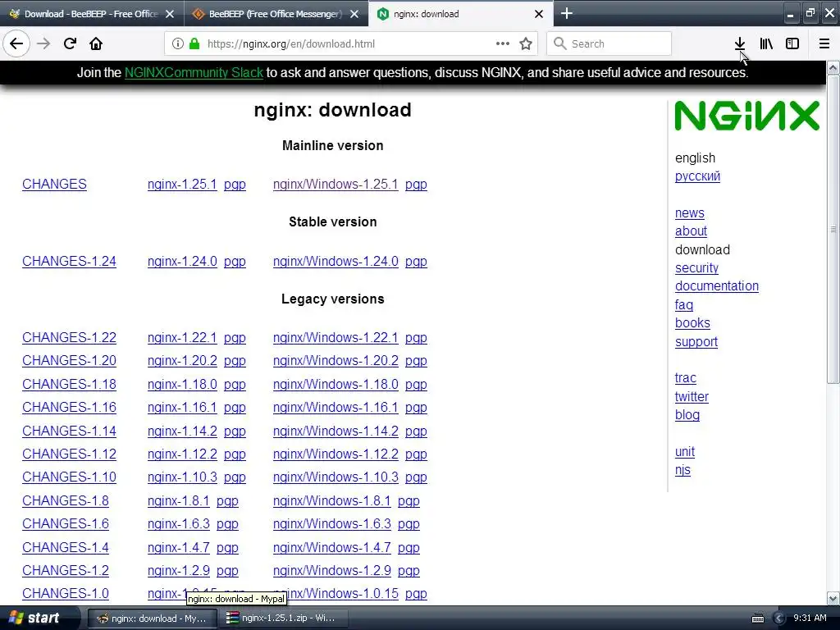Switch site language to русский
This screenshot has width=840, height=630.
[x=697, y=176]
